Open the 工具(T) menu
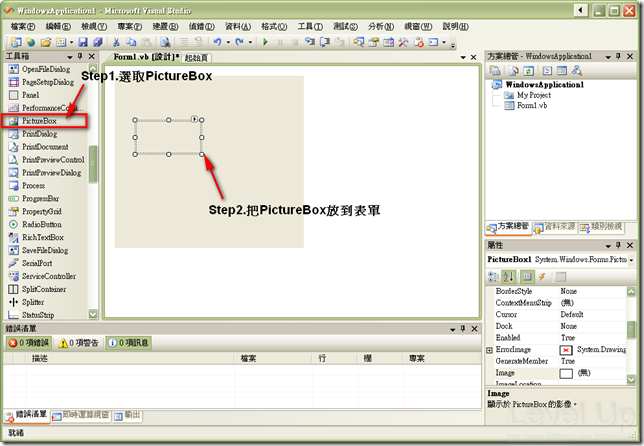Screen dimensions: 644x446 point(310,26)
